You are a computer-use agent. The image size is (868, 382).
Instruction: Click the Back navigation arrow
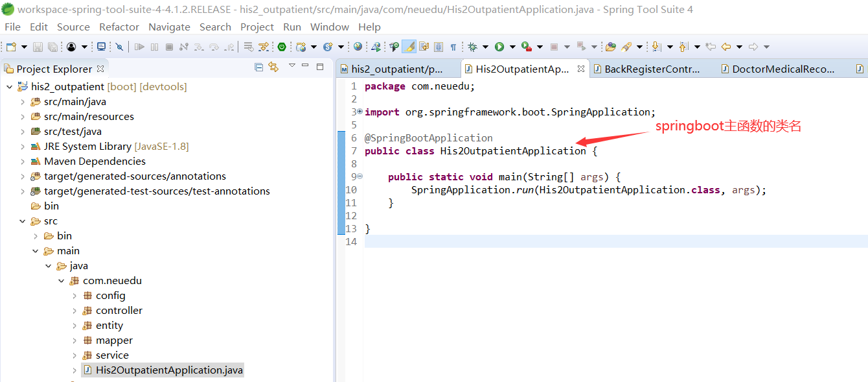(x=726, y=47)
